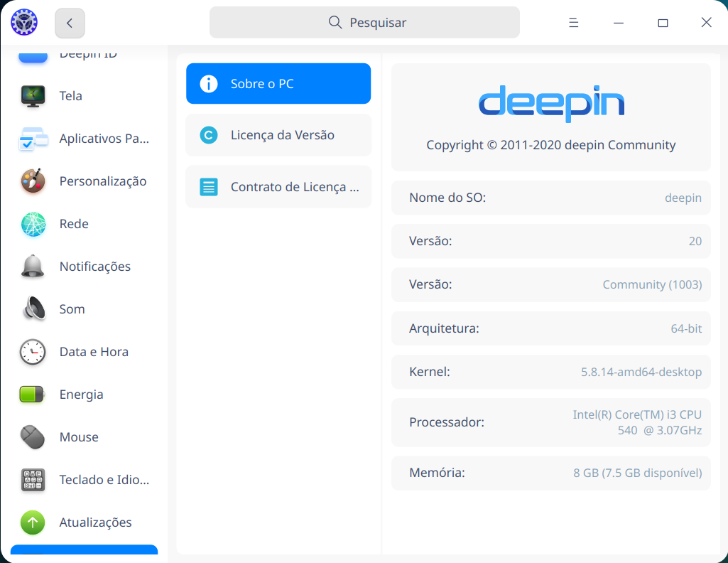Open Notificações settings
This screenshot has height=563, width=728.
94,266
